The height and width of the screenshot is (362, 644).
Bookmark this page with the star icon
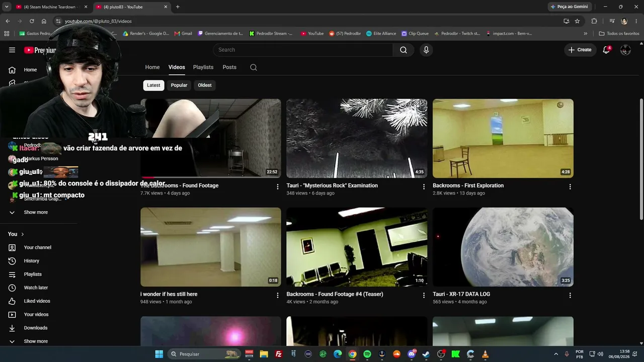pos(577,21)
